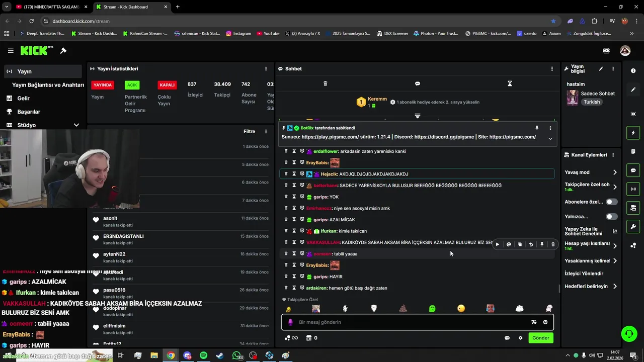Open Yayın sidebar menu item
Screen dimensions: 644x362
click(42, 71)
